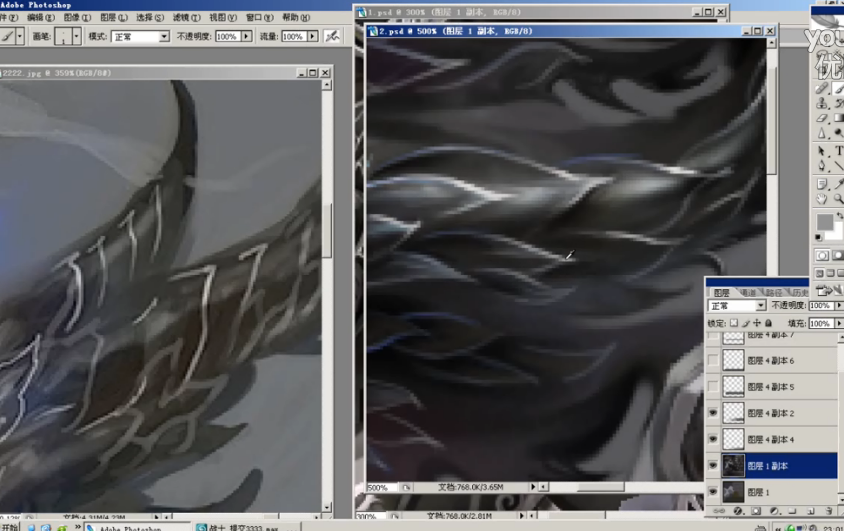Click Windows 开始 start button
844x531 pixels.
[x=9, y=527]
